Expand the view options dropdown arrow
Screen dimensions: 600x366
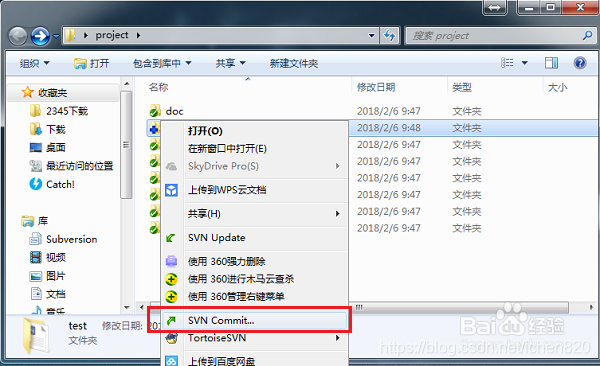click(x=525, y=63)
